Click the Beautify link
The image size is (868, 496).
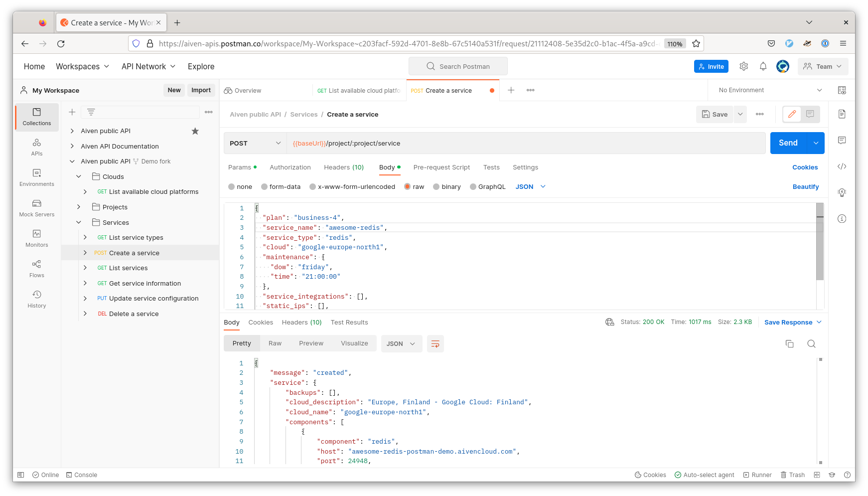pyautogui.click(x=805, y=187)
